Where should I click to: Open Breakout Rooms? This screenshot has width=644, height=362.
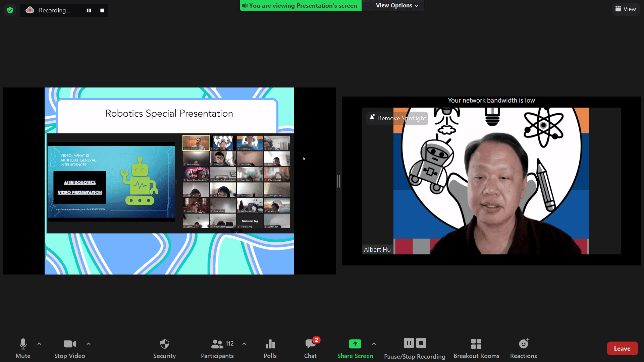[x=476, y=349]
